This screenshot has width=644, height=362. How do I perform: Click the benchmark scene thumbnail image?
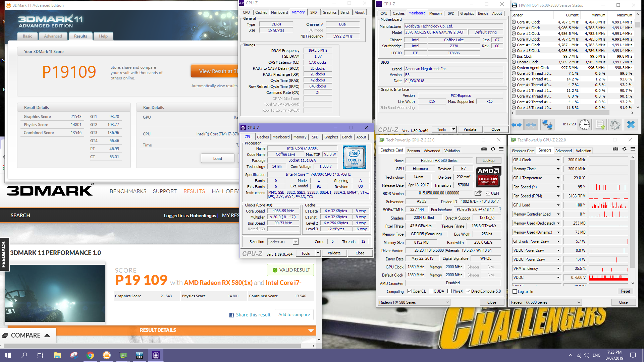[x=55, y=293]
